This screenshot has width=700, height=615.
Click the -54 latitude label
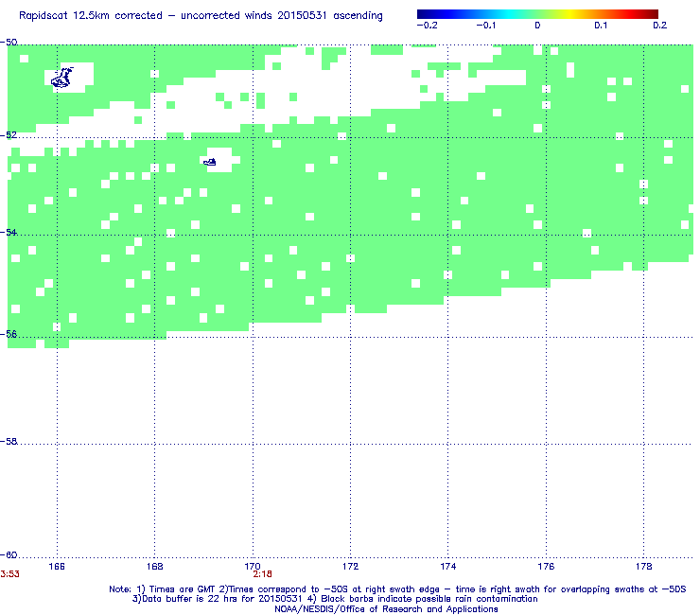[9, 232]
